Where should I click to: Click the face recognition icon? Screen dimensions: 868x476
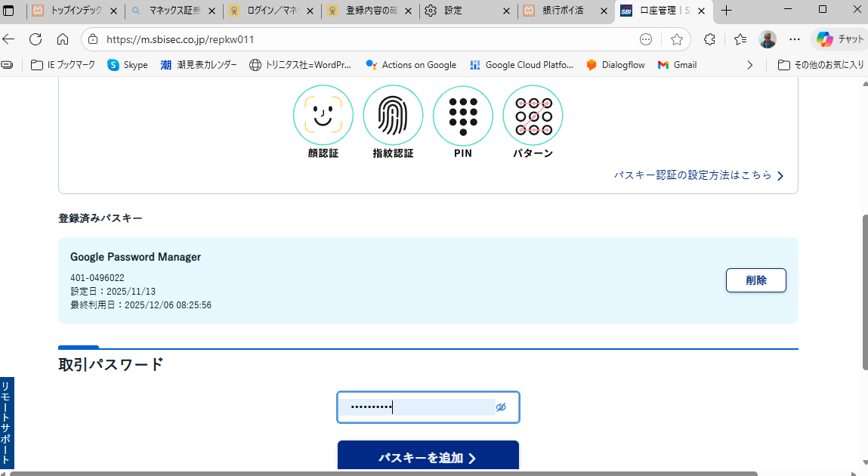point(323,115)
